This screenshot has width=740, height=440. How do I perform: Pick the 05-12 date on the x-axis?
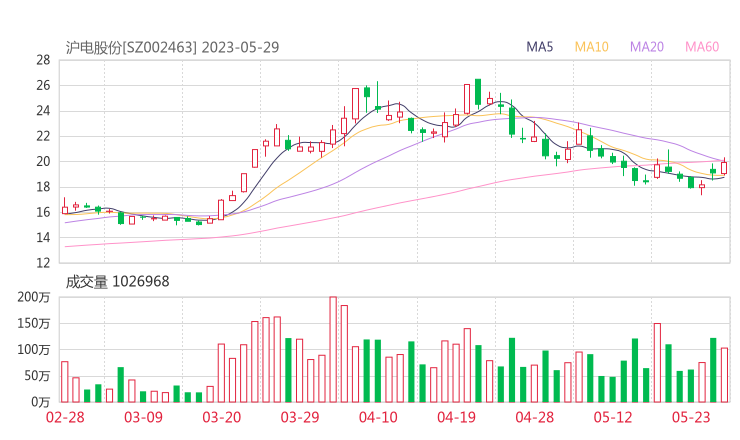[x=612, y=417]
